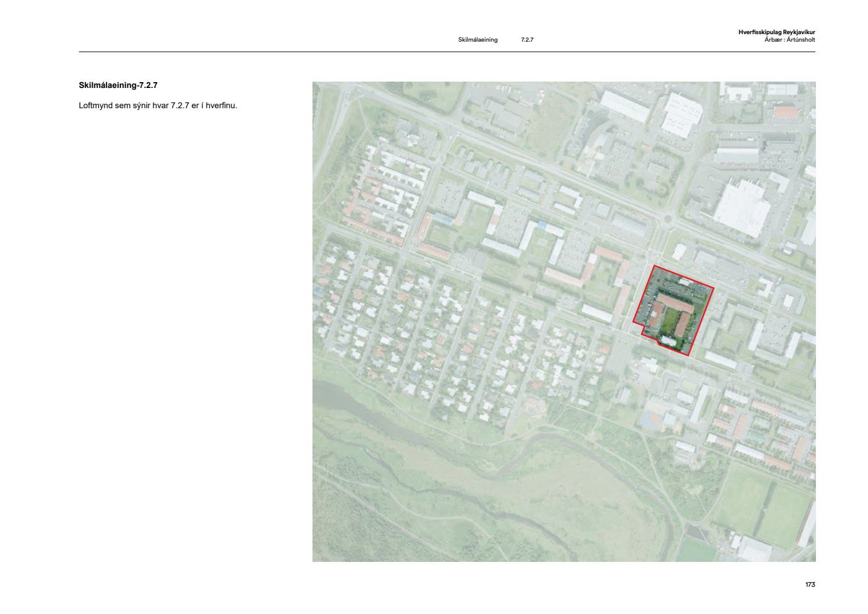Screen dimensions: 868x614
Task: Click the Hverfisskipulag Reykjavíkur header title
Action: click(x=777, y=32)
